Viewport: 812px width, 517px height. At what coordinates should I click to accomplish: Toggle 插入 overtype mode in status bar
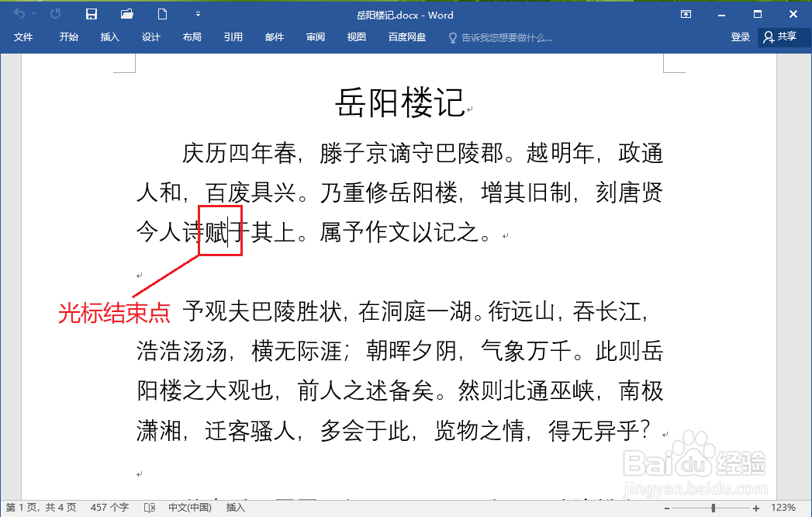pos(235,508)
